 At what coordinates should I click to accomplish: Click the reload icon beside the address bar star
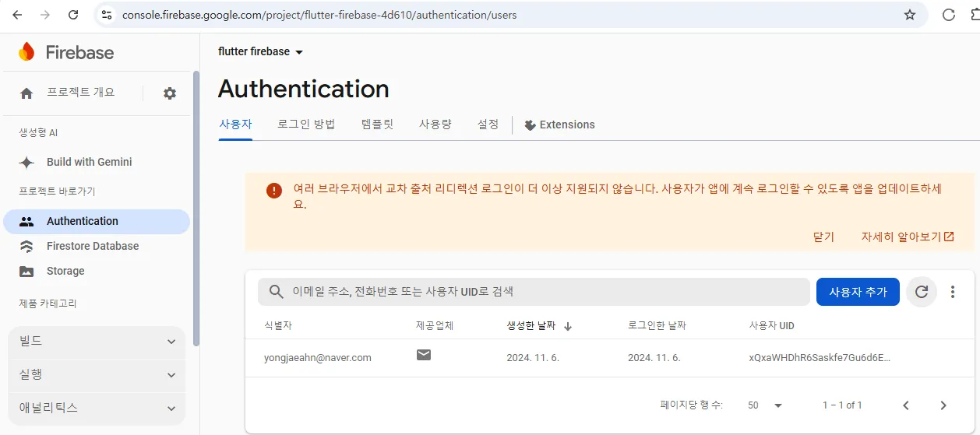click(949, 15)
